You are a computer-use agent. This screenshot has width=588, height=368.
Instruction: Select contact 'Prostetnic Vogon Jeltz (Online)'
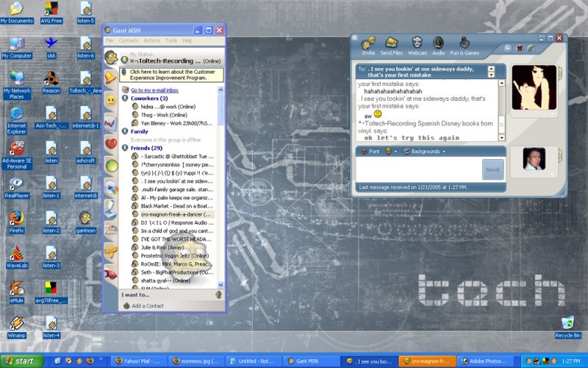click(x=174, y=255)
